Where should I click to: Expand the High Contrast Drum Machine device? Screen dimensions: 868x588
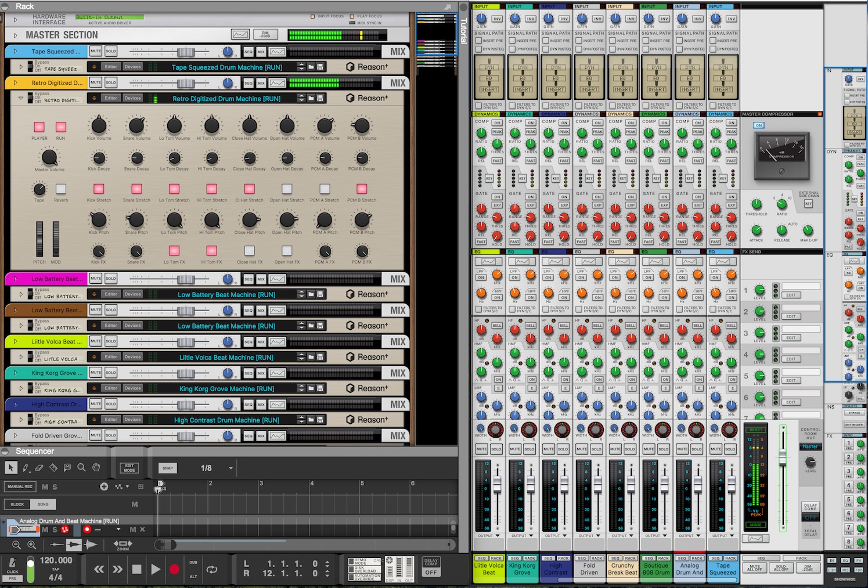[21, 420]
